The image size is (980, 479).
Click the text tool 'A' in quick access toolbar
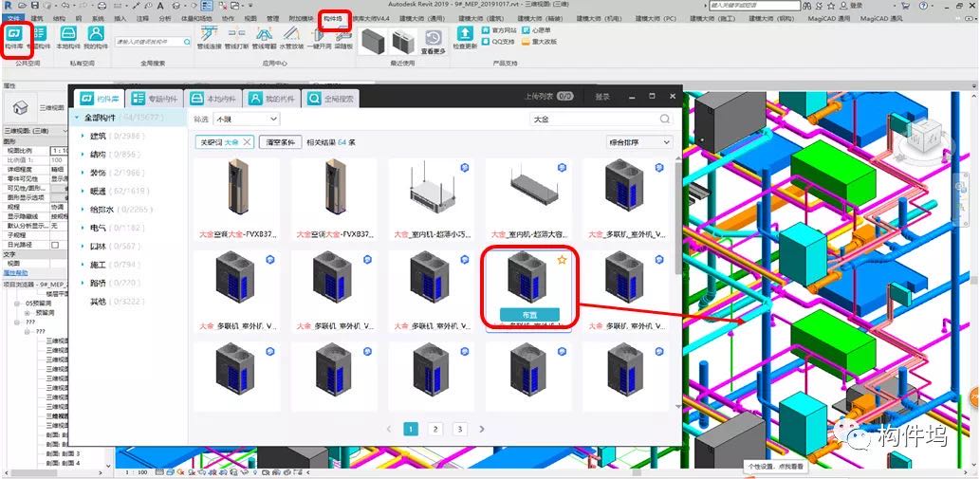tap(160, 6)
